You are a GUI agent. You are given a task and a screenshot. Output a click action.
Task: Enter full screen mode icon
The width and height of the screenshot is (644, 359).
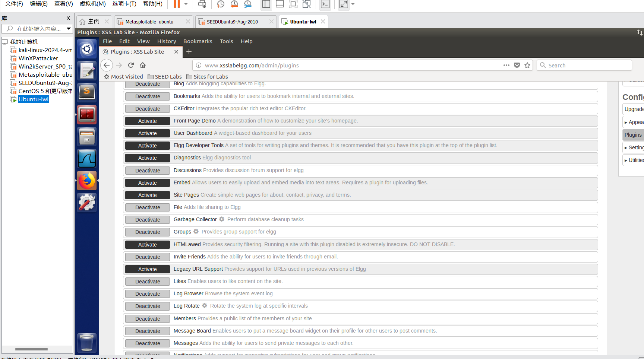344,4
